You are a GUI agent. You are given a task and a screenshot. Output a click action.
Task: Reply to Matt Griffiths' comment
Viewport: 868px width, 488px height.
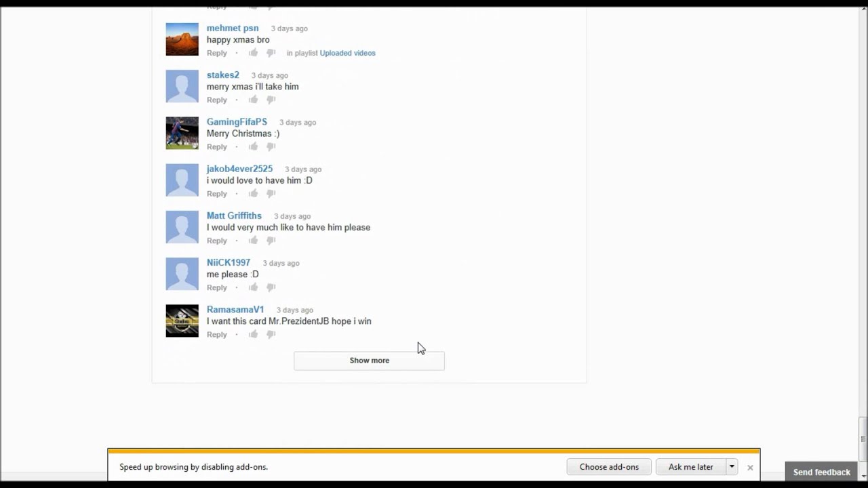tap(217, 241)
